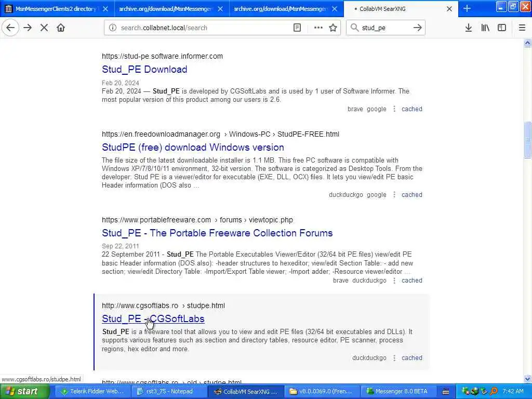Expand options dots for cgsoftlabs result
The image size is (532, 399).
394,358
